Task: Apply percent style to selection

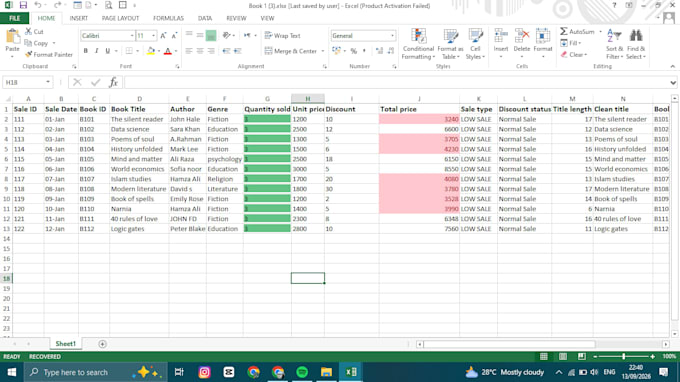Action: click(x=354, y=51)
